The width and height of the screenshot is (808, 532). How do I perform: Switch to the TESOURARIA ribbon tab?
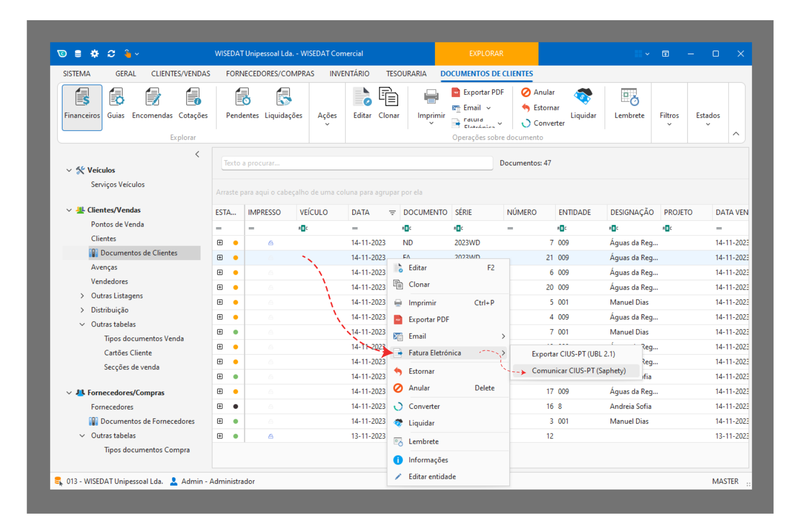click(406, 74)
